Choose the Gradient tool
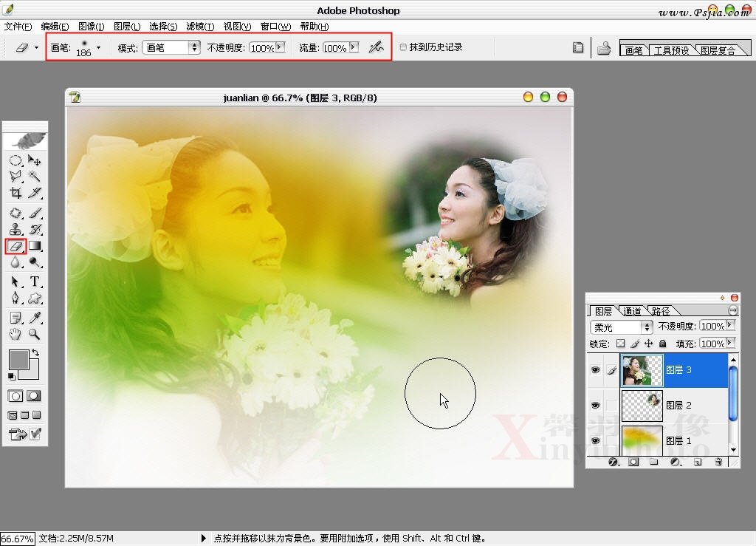The image size is (756, 546). pyautogui.click(x=35, y=246)
